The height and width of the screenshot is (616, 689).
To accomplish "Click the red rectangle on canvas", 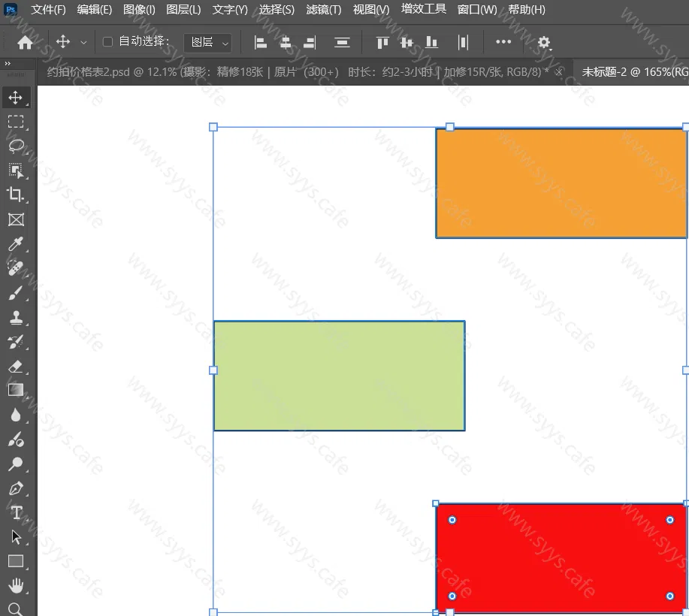I will coord(562,558).
